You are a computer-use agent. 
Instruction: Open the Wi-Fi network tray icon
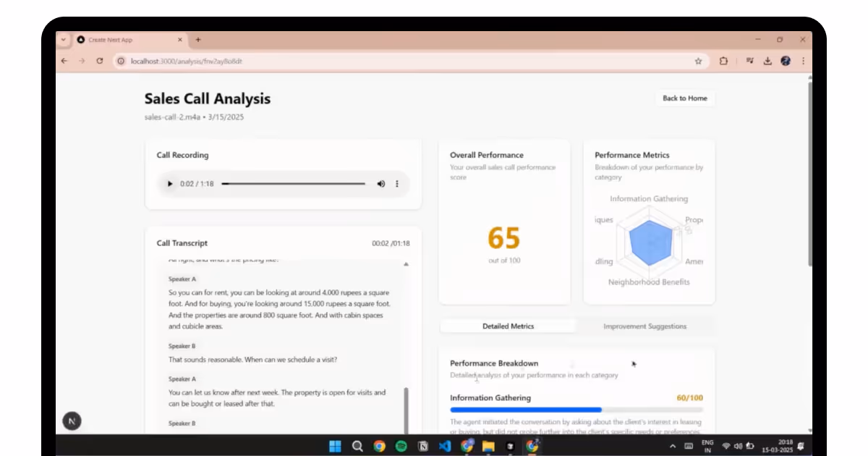[x=726, y=446]
